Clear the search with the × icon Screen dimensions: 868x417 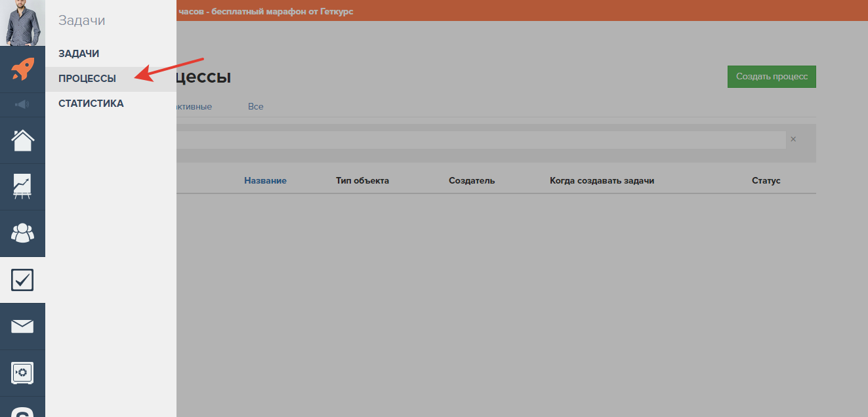(793, 139)
